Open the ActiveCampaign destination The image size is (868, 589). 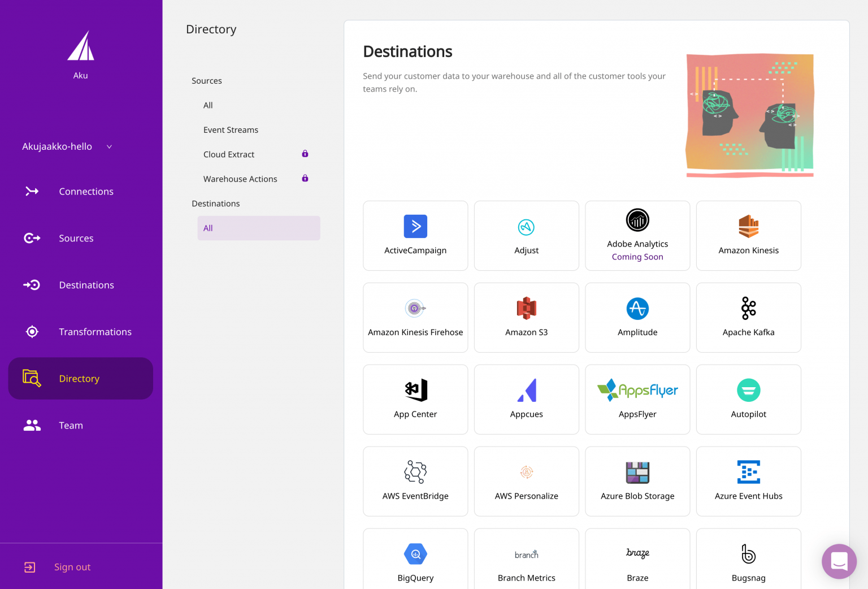tap(415, 235)
